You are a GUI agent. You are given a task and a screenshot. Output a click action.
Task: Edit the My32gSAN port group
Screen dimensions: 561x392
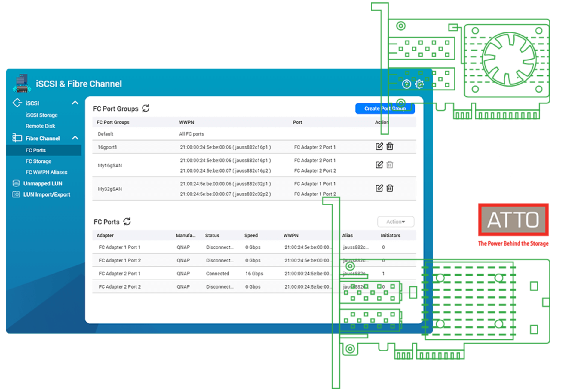click(379, 188)
